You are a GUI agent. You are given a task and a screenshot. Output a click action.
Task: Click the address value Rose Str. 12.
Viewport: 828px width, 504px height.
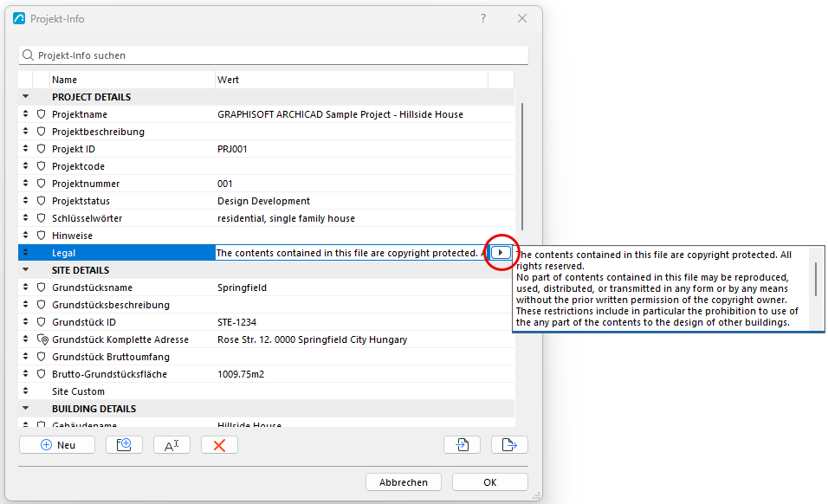(312, 339)
